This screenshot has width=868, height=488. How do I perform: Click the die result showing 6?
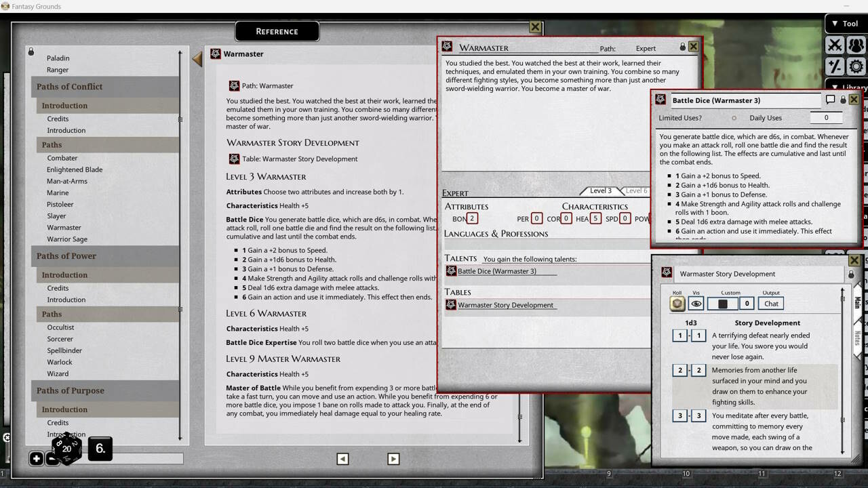pos(100,448)
